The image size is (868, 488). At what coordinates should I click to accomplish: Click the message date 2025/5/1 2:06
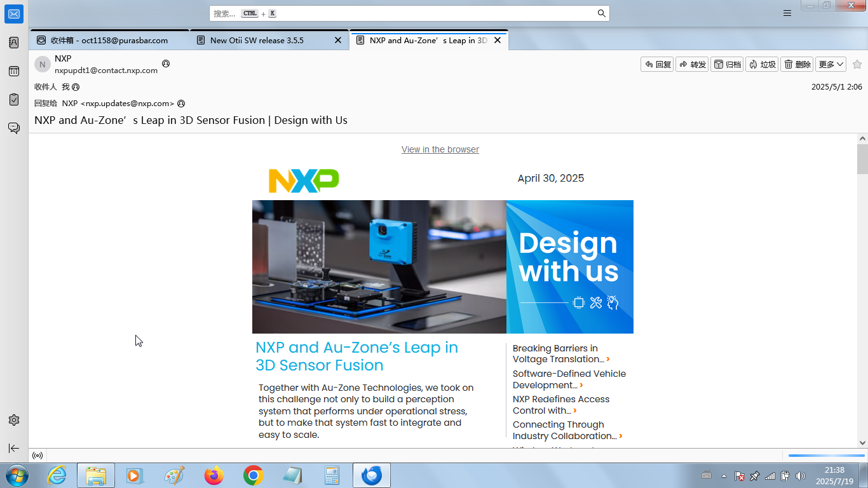pyautogui.click(x=837, y=87)
